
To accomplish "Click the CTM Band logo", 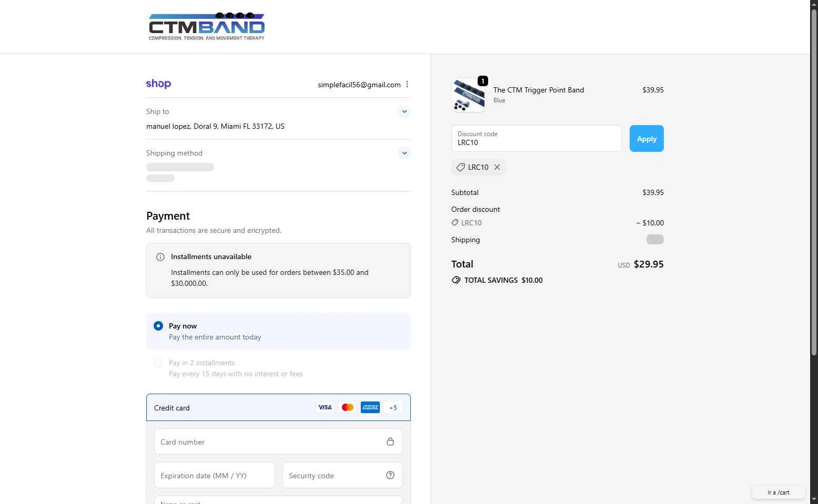I will (207, 27).
